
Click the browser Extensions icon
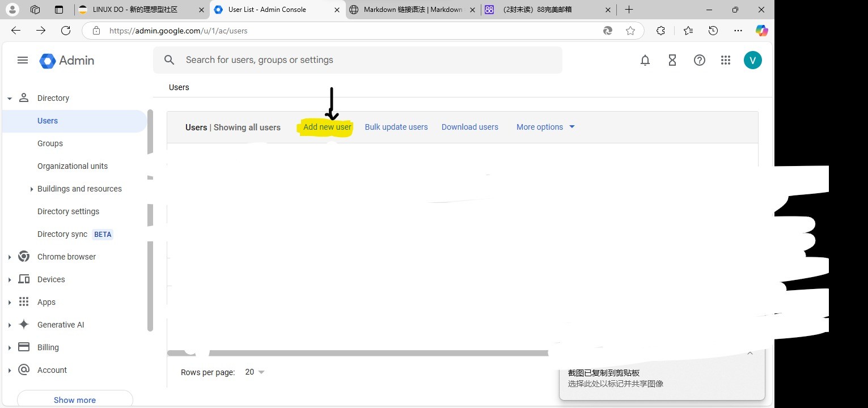[660, 31]
